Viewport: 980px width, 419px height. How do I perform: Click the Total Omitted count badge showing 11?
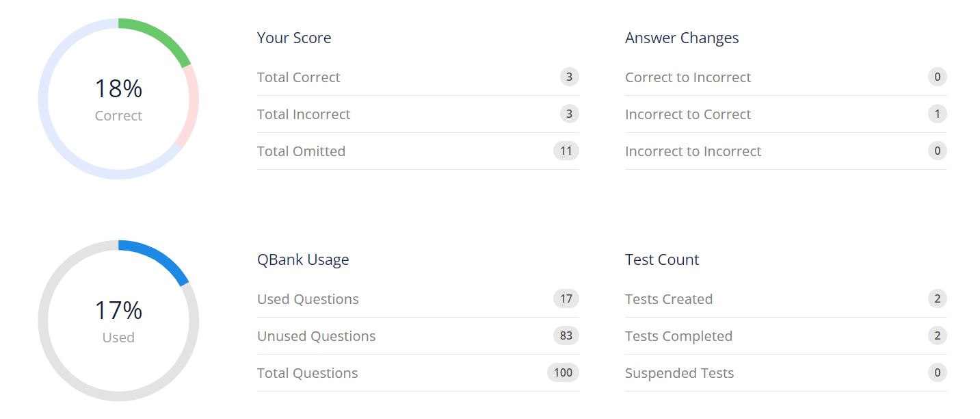pyautogui.click(x=566, y=151)
